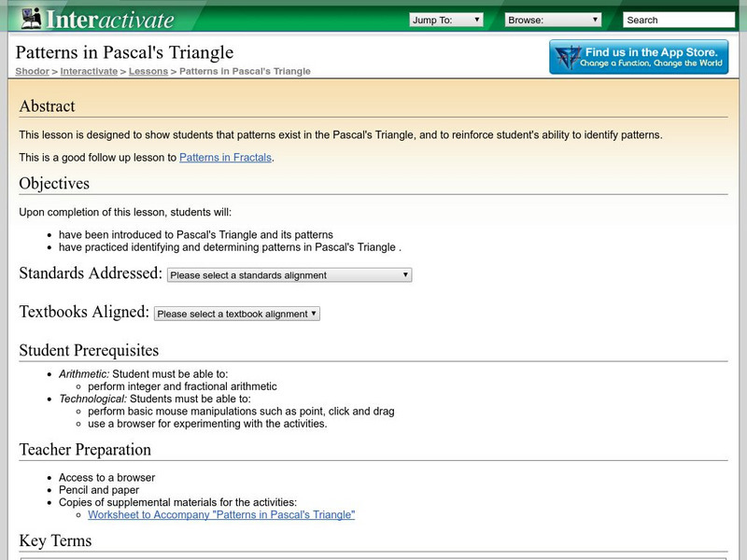Click the Interactivate logo icon
This screenshot has width=747, height=560.
[x=31, y=19]
